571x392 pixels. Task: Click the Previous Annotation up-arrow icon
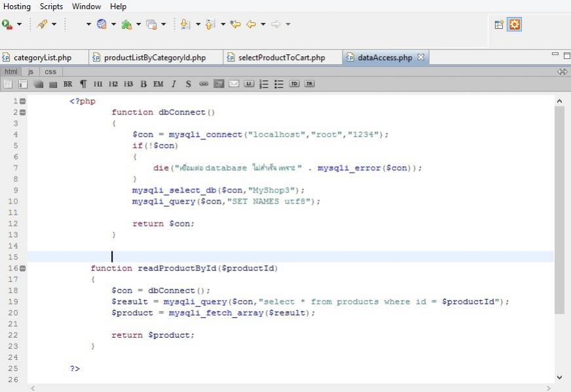[x=210, y=24]
